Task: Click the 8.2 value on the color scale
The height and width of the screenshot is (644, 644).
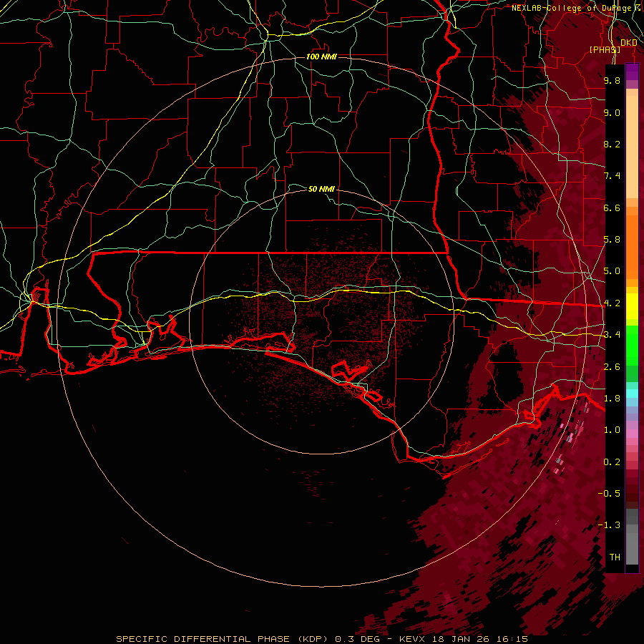Action: [612, 144]
